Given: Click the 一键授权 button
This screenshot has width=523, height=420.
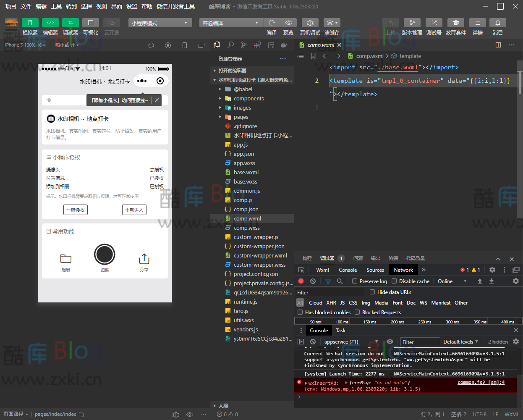Looking at the screenshot, I should point(76,210).
